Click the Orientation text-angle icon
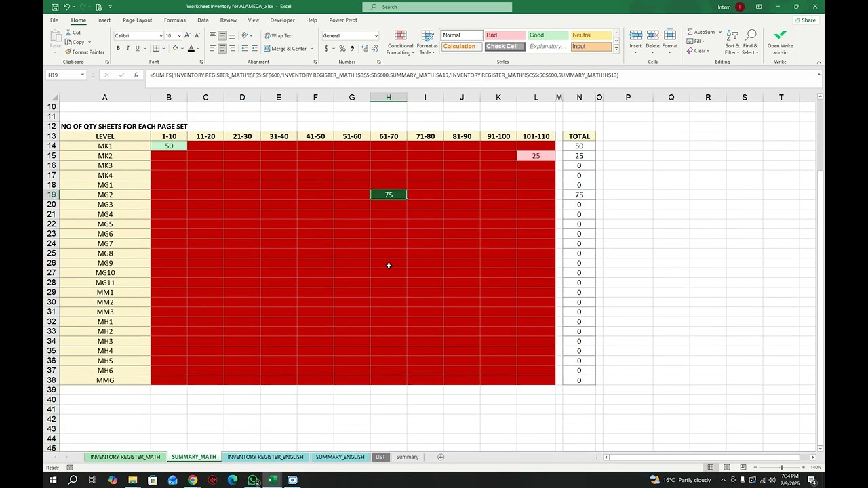Image resolution: width=868 pixels, height=488 pixels. 245,35
